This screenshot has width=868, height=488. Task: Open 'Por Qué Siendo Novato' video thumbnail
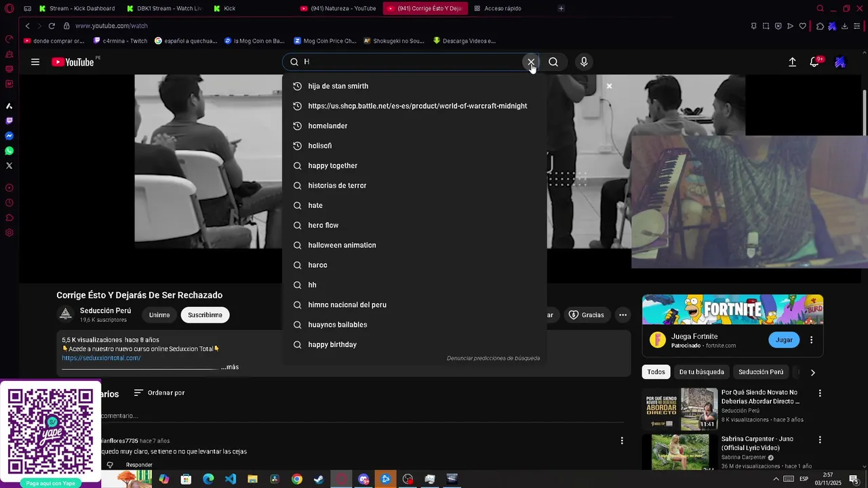pos(680,409)
